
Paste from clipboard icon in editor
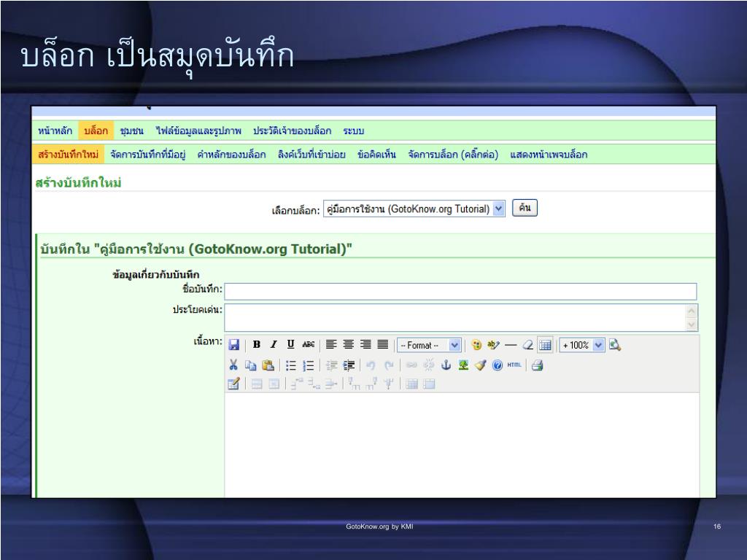point(268,365)
